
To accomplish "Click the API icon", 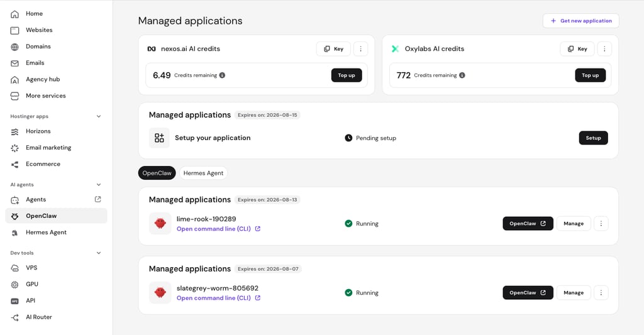I will (15, 301).
